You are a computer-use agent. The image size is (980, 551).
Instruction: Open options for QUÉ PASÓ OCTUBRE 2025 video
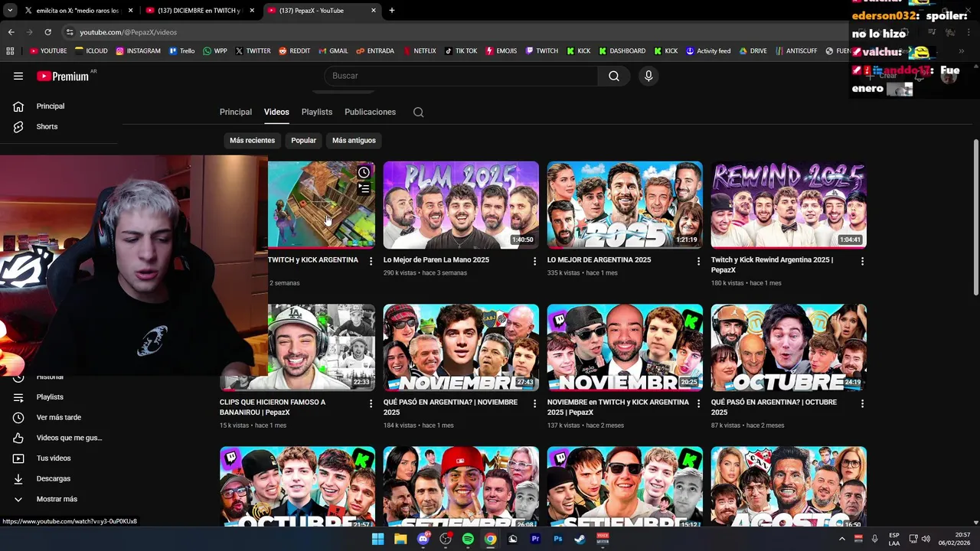(862, 403)
